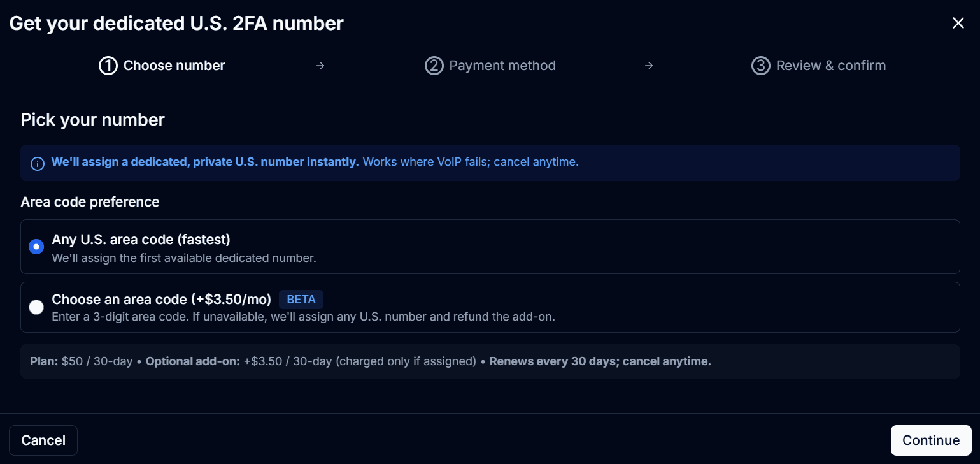Cancel the number purchase
980x464 pixels.
click(x=43, y=440)
